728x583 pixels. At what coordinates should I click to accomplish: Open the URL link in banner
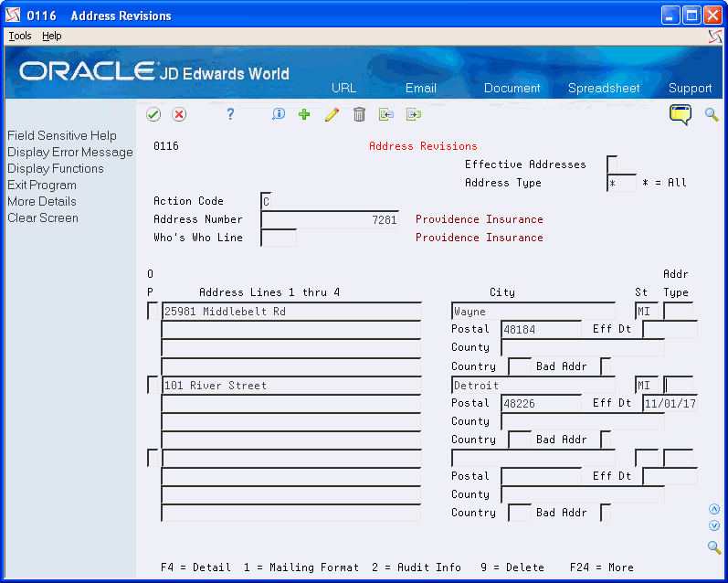click(x=343, y=89)
